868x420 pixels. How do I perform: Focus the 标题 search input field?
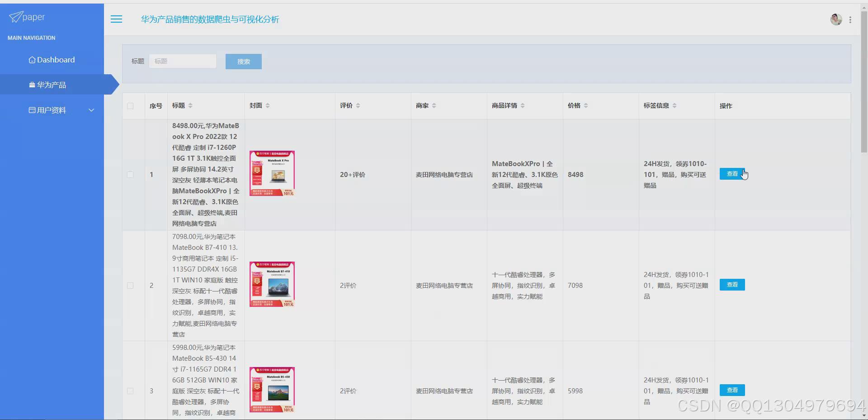coord(183,61)
